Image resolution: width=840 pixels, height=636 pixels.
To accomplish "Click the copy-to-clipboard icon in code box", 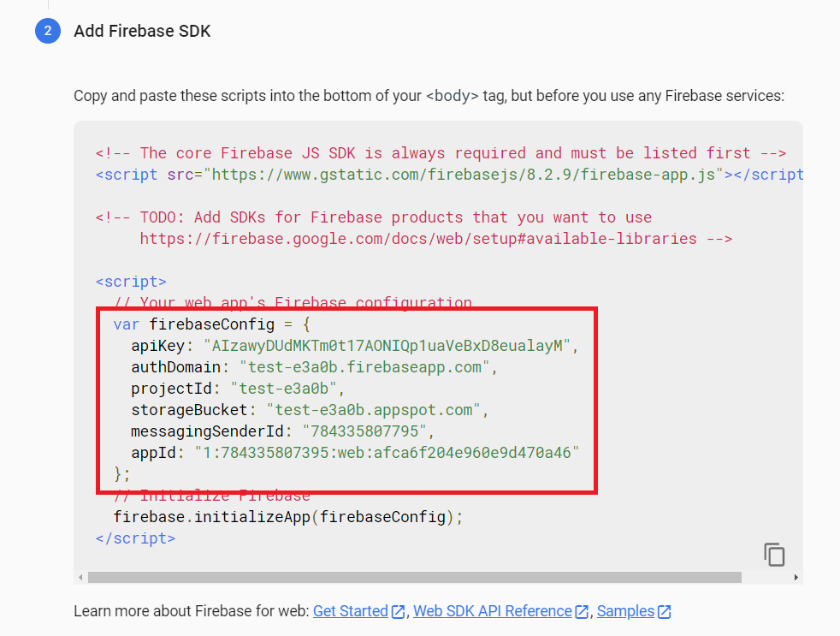I will (774, 555).
